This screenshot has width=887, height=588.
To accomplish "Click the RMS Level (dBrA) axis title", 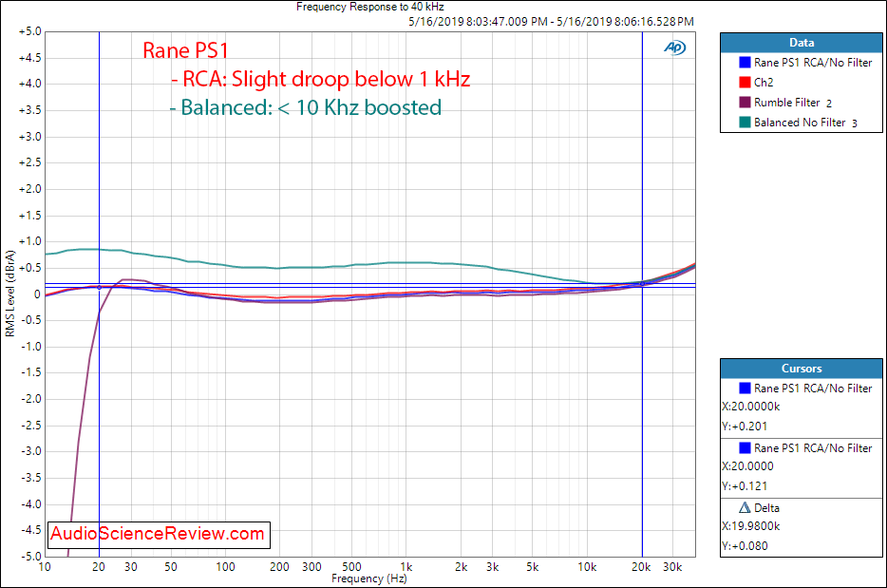I will pyautogui.click(x=9, y=294).
